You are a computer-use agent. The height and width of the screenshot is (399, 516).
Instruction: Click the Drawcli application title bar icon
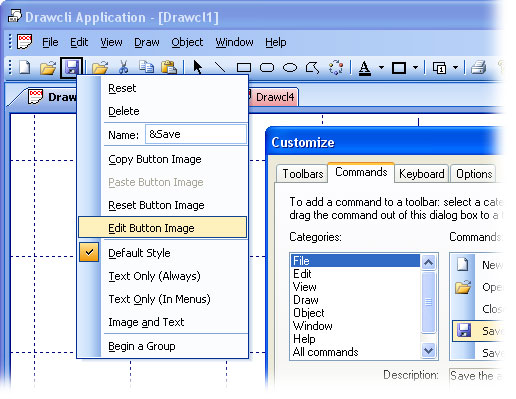click(x=15, y=16)
